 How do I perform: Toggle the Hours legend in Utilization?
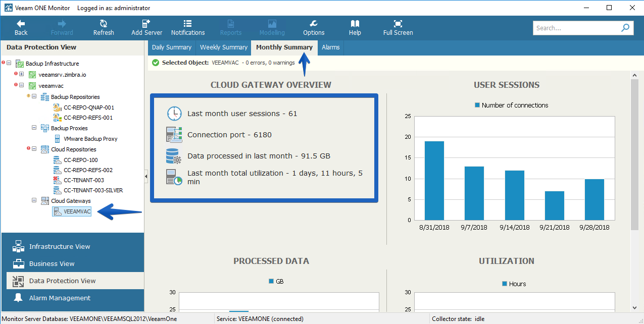pyautogui.click(x=505, y=284)
